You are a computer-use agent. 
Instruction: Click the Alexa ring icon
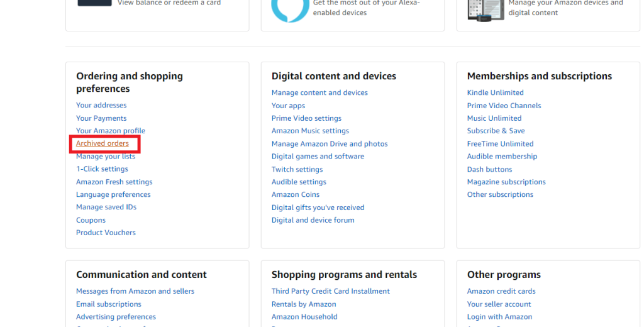point(290,8)
